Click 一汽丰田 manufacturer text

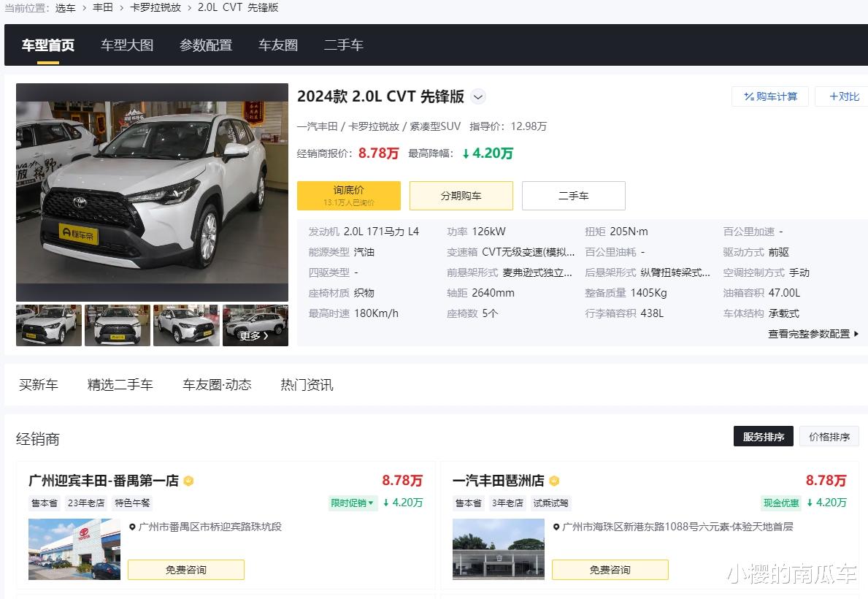(x=318, y=126)
